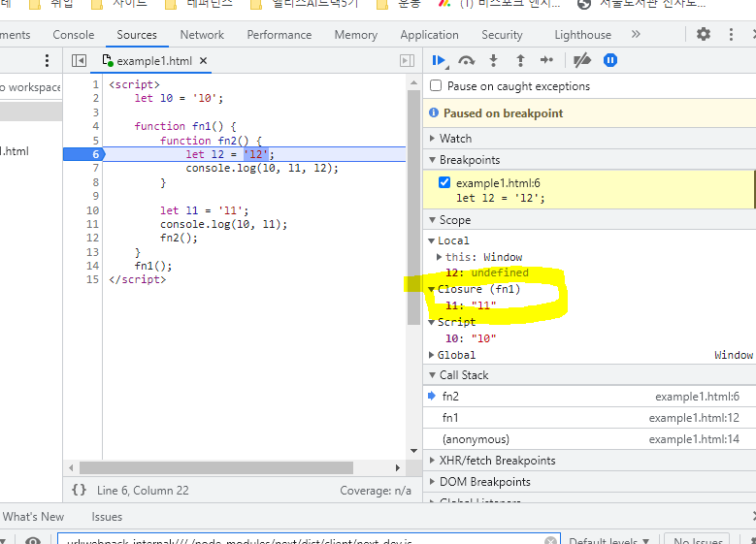Open What's New drawer tab
This screenshot has width=756, height=544.
33,517
